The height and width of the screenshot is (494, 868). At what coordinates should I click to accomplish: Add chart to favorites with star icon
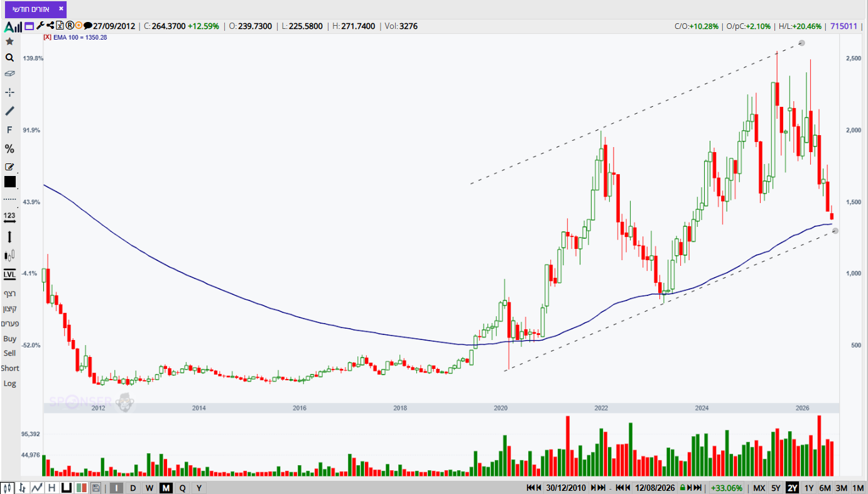[x=9, y=41]
